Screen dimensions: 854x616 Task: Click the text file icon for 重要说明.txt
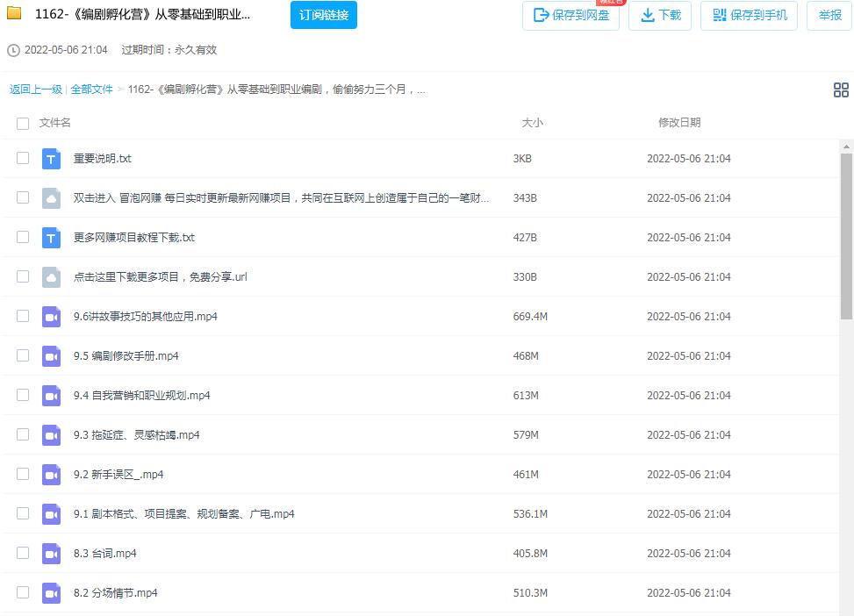tap(51, 159)
